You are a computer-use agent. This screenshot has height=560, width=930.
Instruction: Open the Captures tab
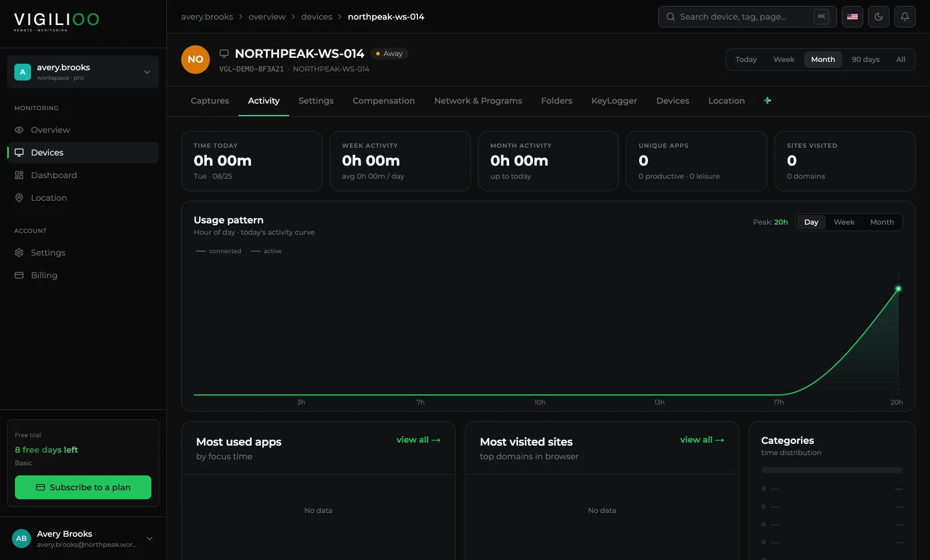click(210, 101)
